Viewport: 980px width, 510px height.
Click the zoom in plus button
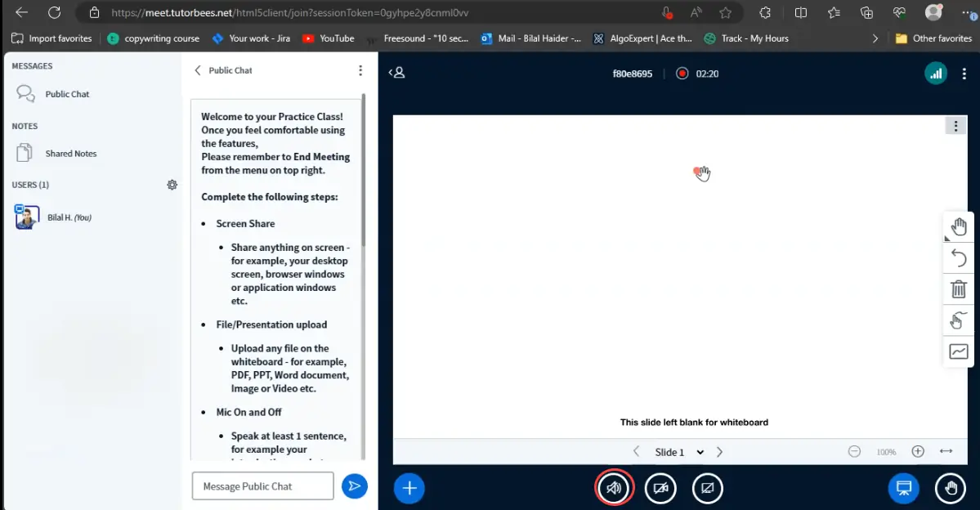[918, 451]
